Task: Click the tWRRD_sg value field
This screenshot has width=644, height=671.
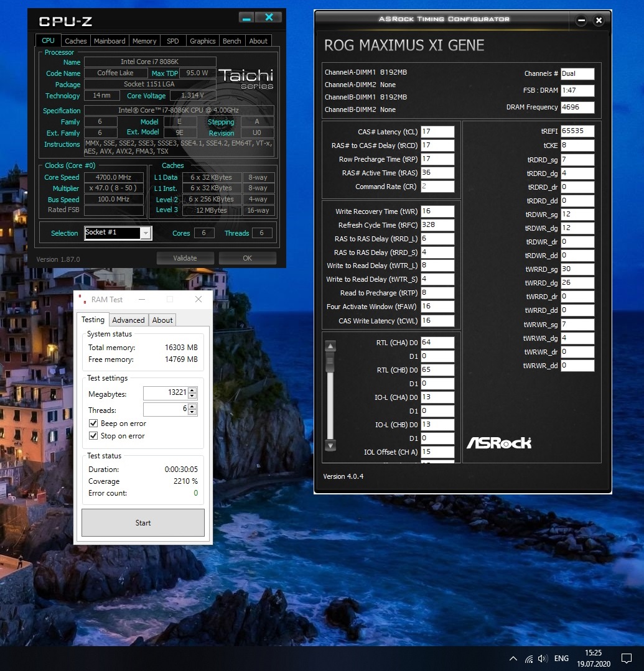Action: [x=577, y=269]
